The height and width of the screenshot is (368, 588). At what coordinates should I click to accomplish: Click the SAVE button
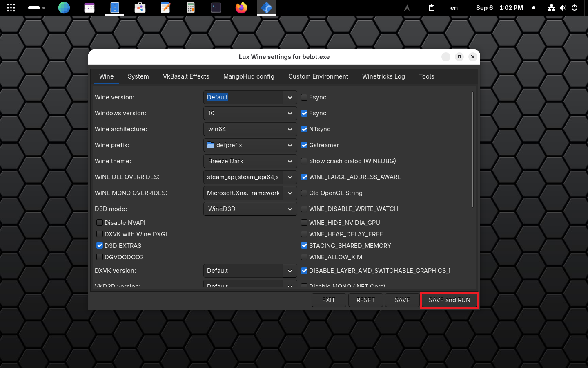(x=402, y=300)
